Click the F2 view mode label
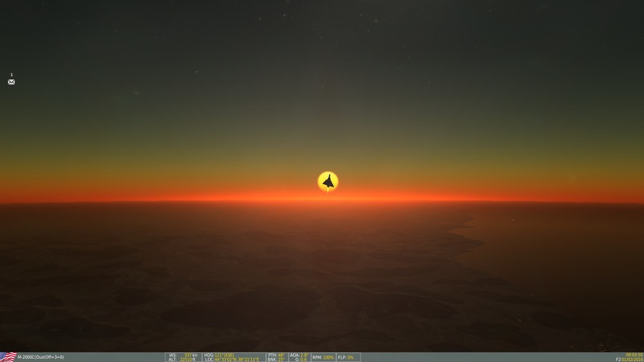644x362 pixels. (x=618, y=359)
